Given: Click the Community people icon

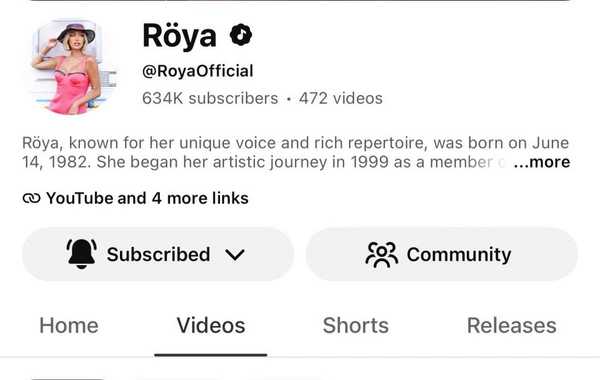Looking at the screenshot, I should point(382,254).
